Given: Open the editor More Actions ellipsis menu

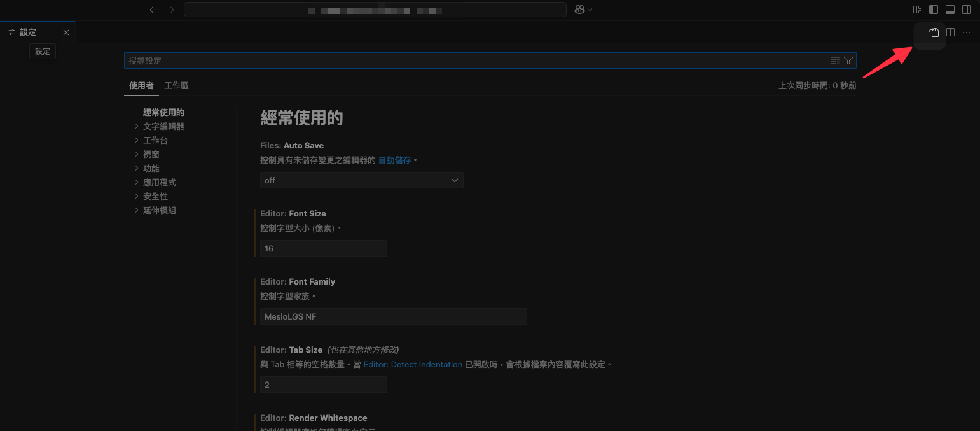Looking at the screenshot, I should click(x=967, y=32).
